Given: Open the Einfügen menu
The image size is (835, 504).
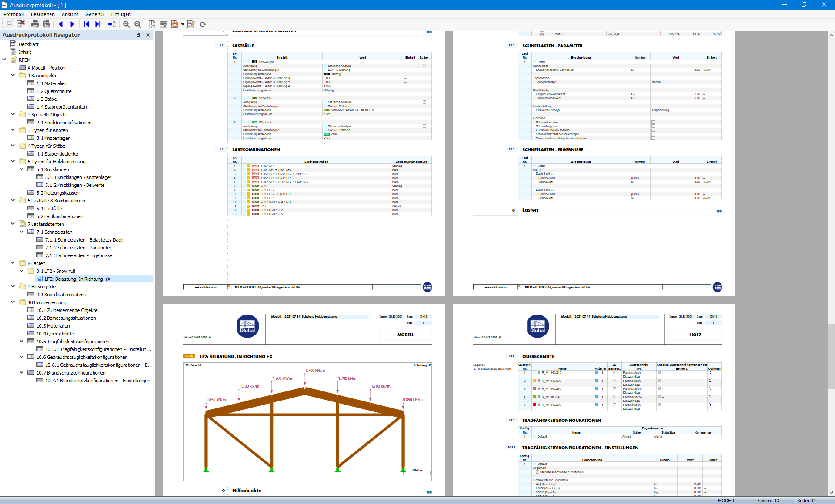Looking at the screenshot, I should [120, 14].
